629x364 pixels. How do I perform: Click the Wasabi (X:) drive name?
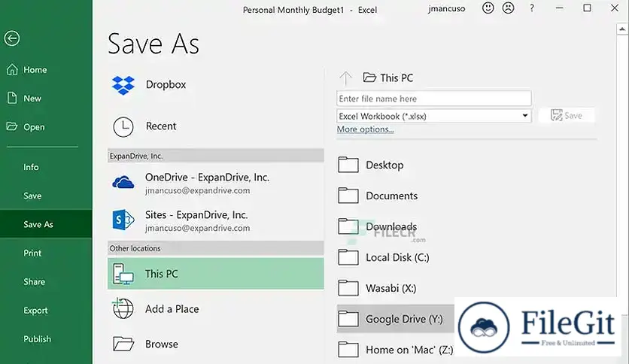pyautogui.click(x=391, y=288)
